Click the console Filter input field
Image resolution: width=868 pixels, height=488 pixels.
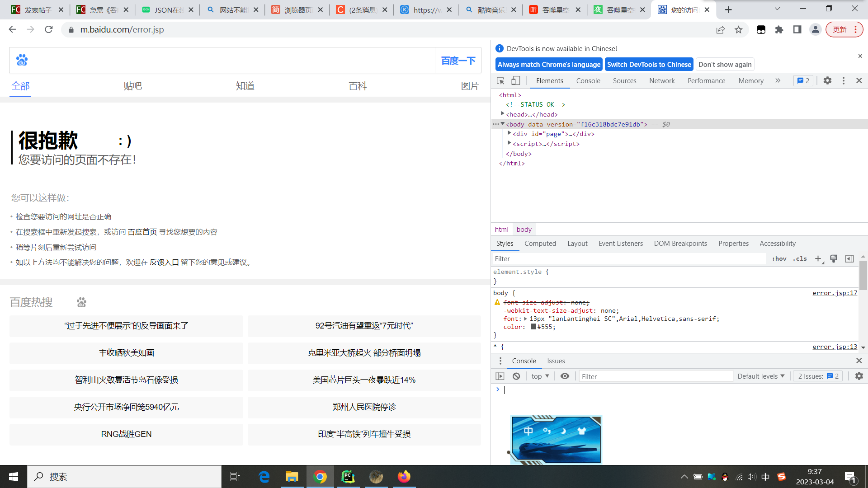pyautogui.click(x=656, y=376)
